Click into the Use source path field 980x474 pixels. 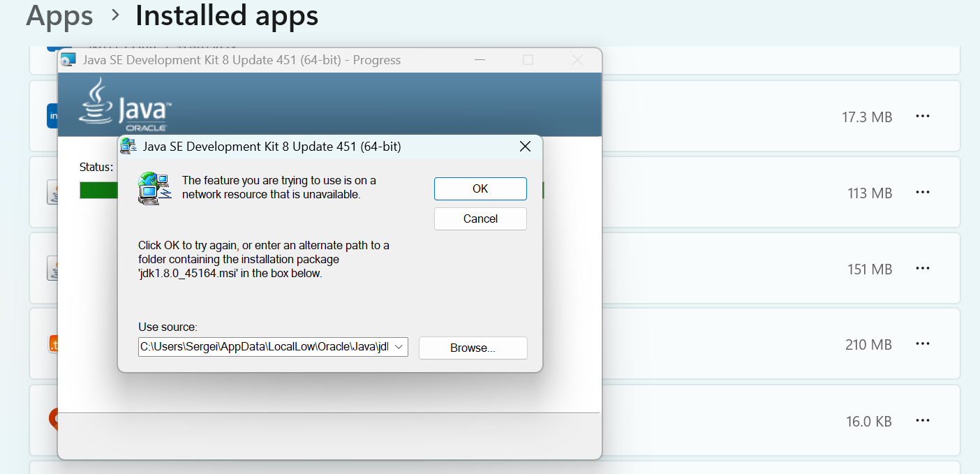pos(264,347)
